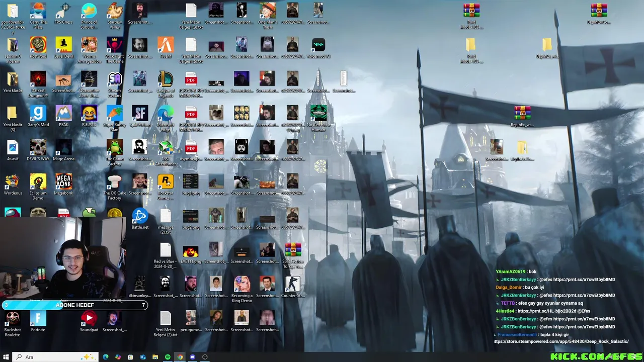Click the Ara taskbar search box
The width and height of the screenshot is (644, 362).
coord(55,357)
